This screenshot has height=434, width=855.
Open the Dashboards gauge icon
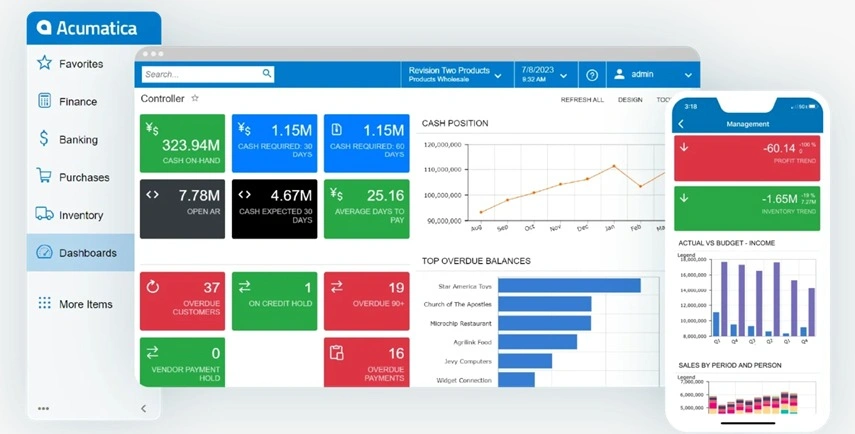click(x=44, y=252)
